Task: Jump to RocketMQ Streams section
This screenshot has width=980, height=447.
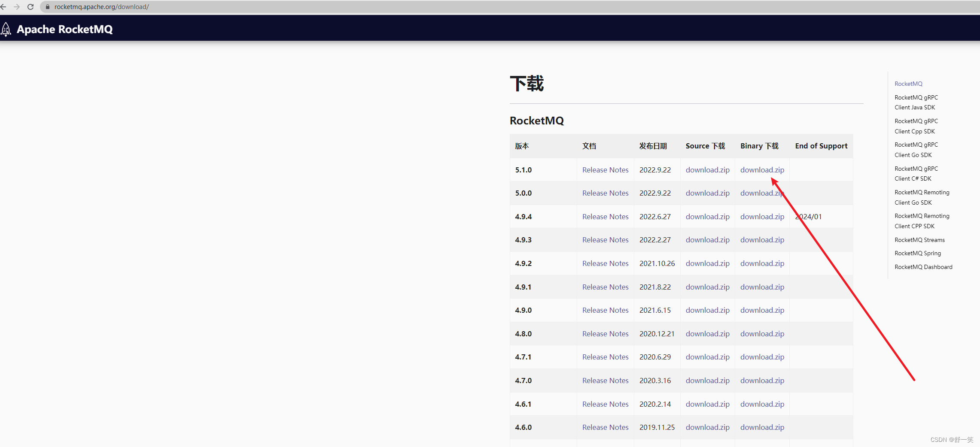Action: click(x=919, y=240)
